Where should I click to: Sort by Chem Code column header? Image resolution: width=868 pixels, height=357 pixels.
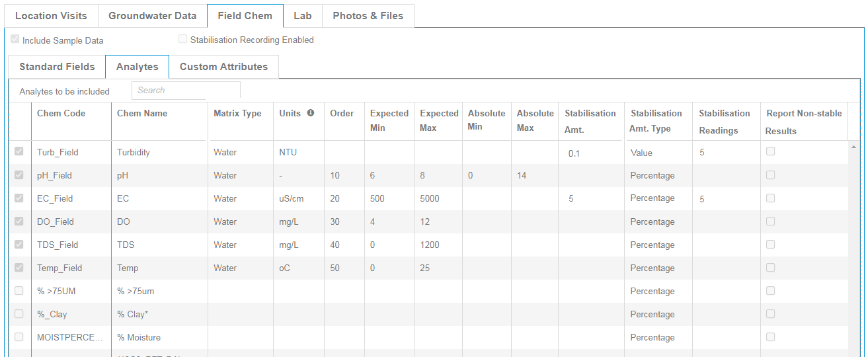click(x=61, y=113)
